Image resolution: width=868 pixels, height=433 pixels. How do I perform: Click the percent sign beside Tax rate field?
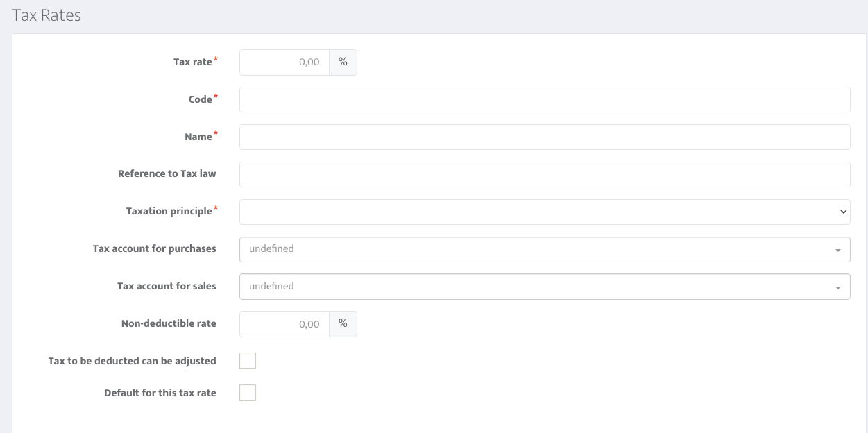pos(343,62)
